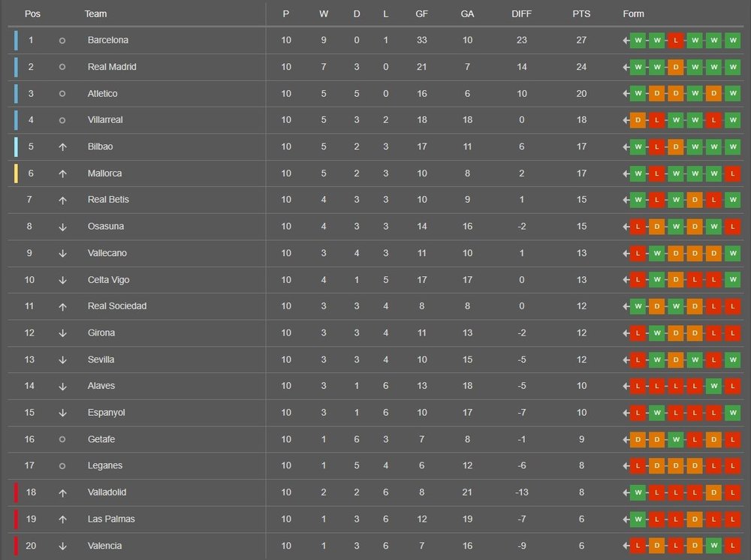Click Barcelona's unchanged position circle icon
The width and height of the screenshot is (751, 560).
coord(62,41)
